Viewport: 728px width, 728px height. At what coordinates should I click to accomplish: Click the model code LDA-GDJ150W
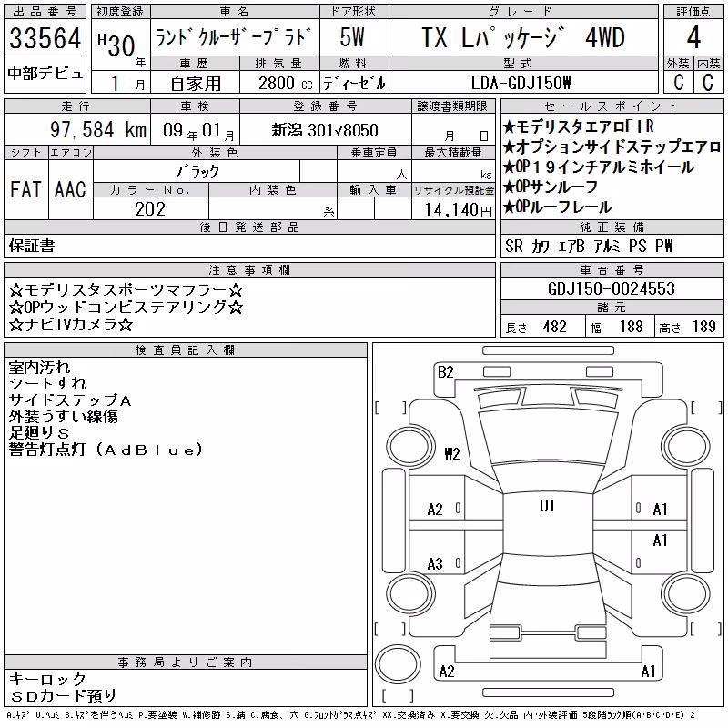pyautogui.click(x=521, y=83)
